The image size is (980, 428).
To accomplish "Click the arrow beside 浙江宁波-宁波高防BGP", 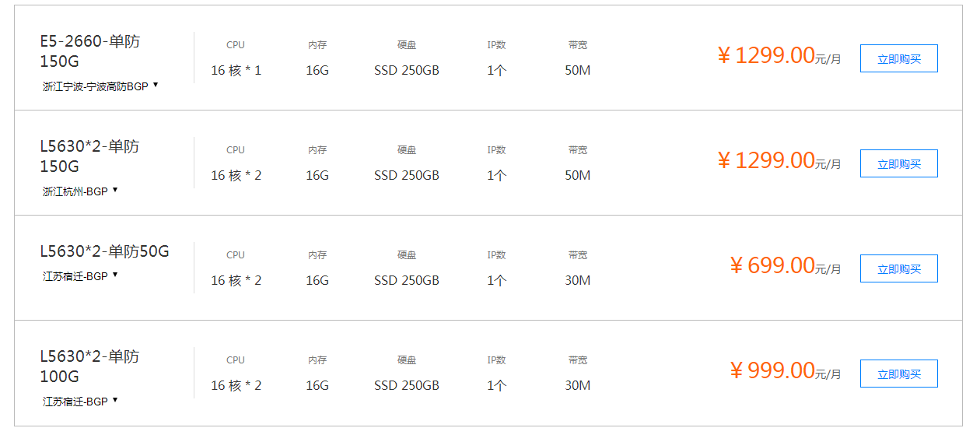I will (156, 85).
